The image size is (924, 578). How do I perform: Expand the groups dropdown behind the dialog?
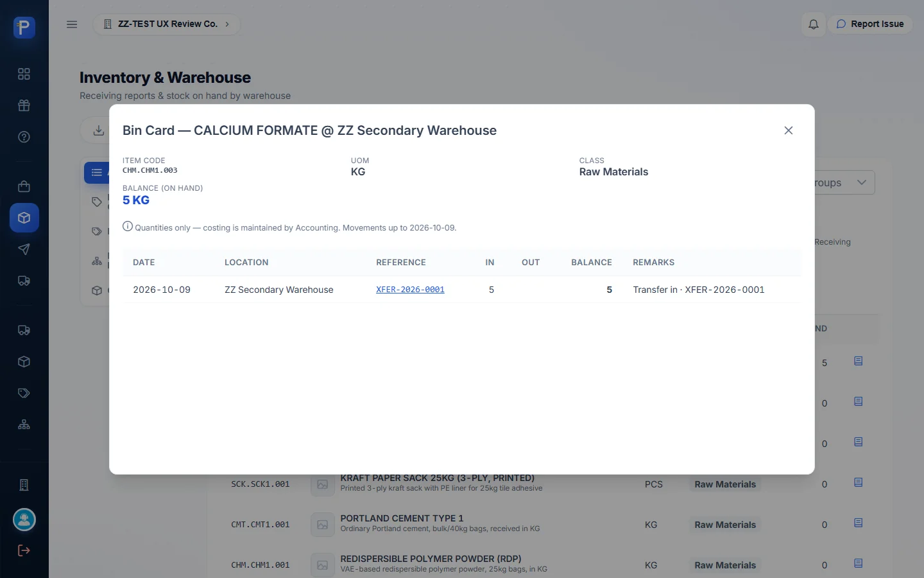pyautogui.click(x=845, y=182)
